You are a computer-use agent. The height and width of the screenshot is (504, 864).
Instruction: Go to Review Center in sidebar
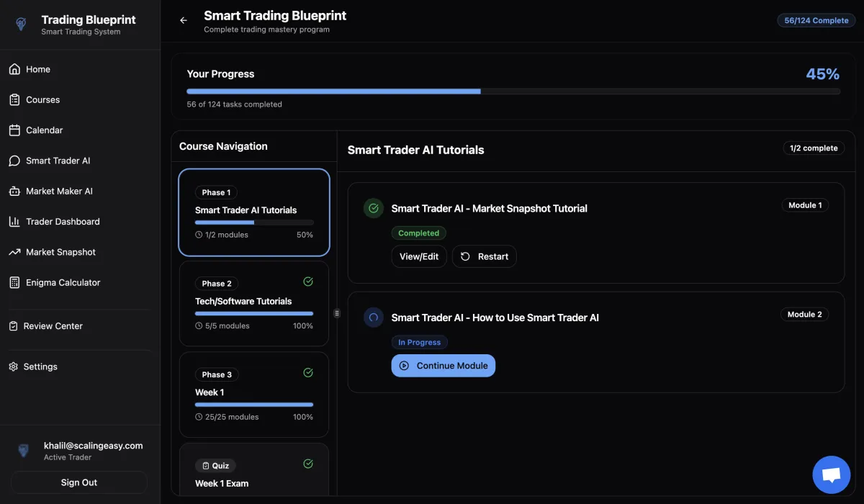(53, 326)
